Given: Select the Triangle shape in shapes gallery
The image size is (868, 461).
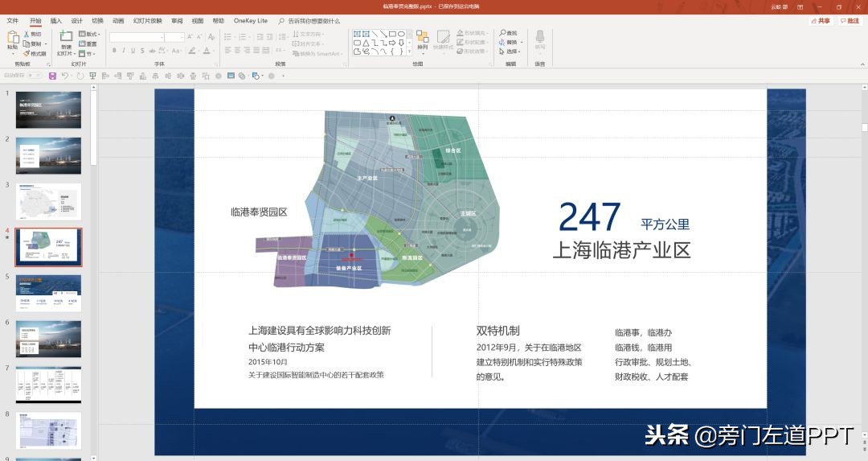Looking at the screenshot, I should pyautogui.click(x=366, y=43).
